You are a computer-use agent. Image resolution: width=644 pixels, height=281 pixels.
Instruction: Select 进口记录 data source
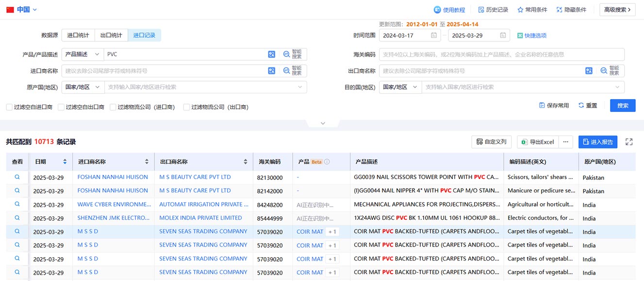coord(145,35)
